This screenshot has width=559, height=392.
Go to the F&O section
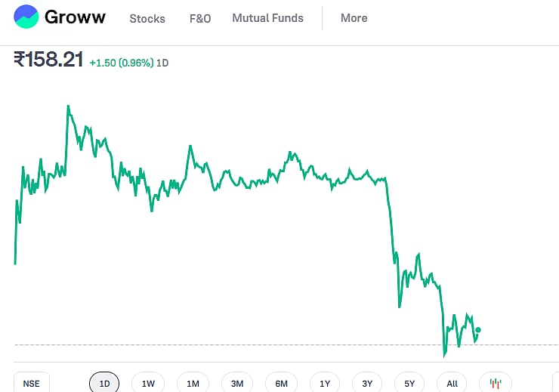click(200, 18)
